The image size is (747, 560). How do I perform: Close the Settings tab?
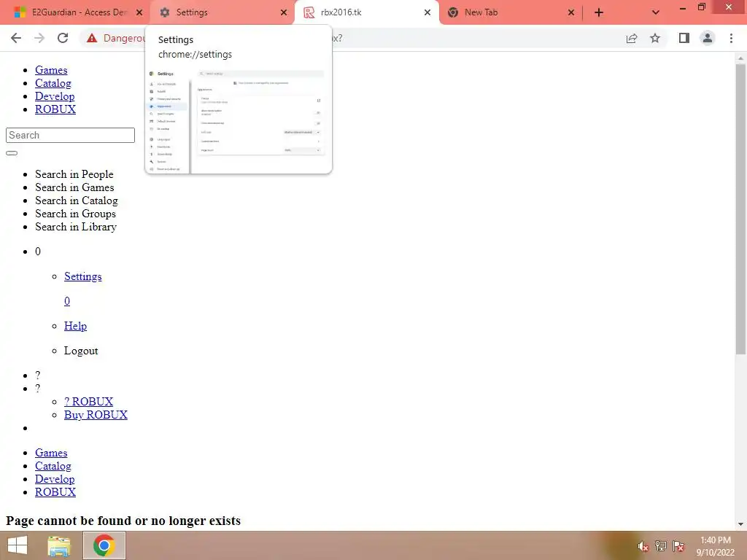284,12
